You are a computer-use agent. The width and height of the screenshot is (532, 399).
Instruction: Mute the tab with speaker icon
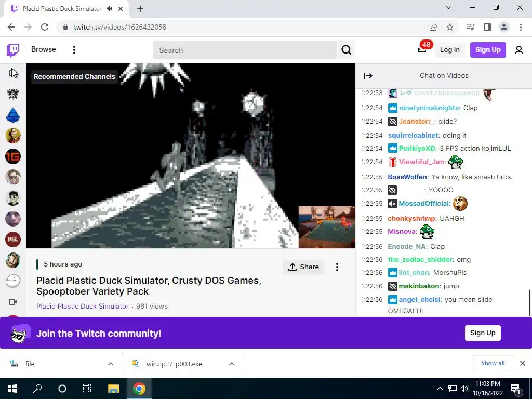pos(109,9)
